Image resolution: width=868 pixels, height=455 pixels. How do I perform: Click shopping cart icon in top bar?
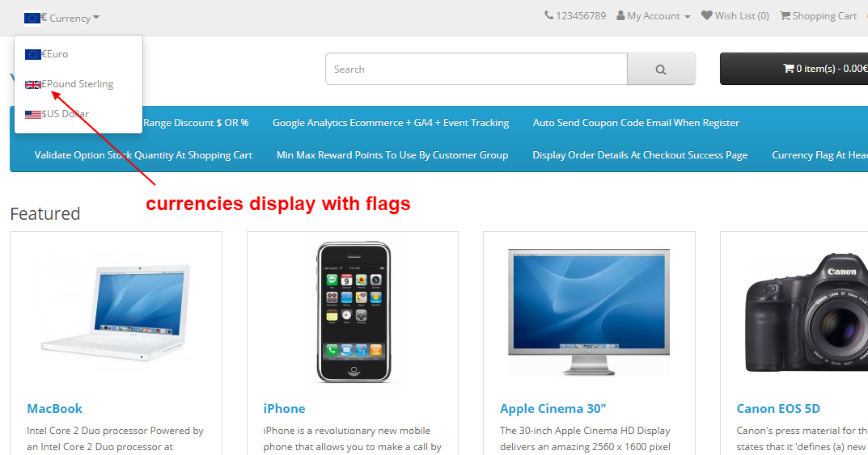(x=785, y=15)
